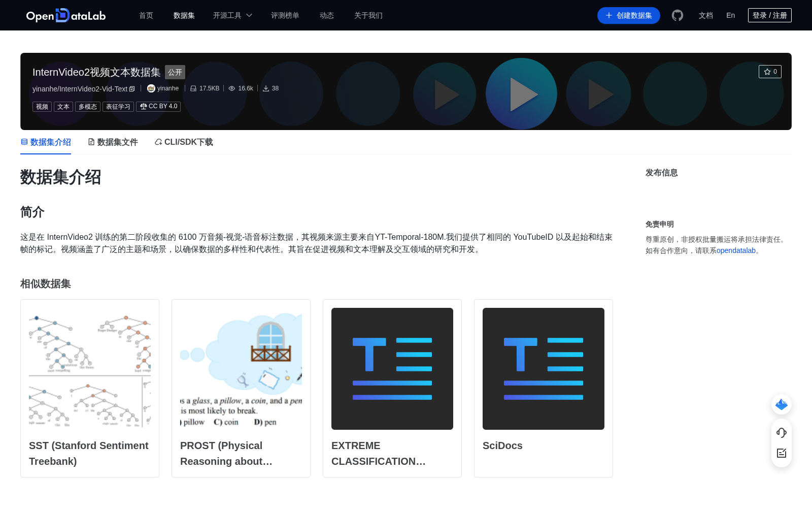Open 文档 link in header
Screen dimensions: 812x508
pyautogui.click(x=706, y=15)
